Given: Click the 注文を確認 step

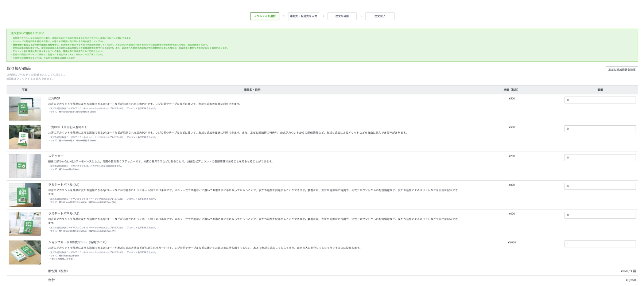Looking at the screenshot, I should (x=342, y=16).
